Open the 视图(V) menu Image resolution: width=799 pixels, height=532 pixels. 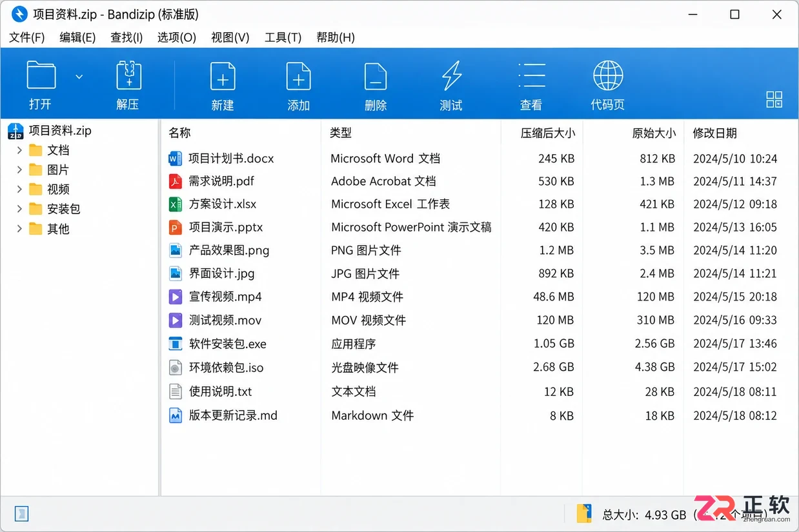click(230, 37)
